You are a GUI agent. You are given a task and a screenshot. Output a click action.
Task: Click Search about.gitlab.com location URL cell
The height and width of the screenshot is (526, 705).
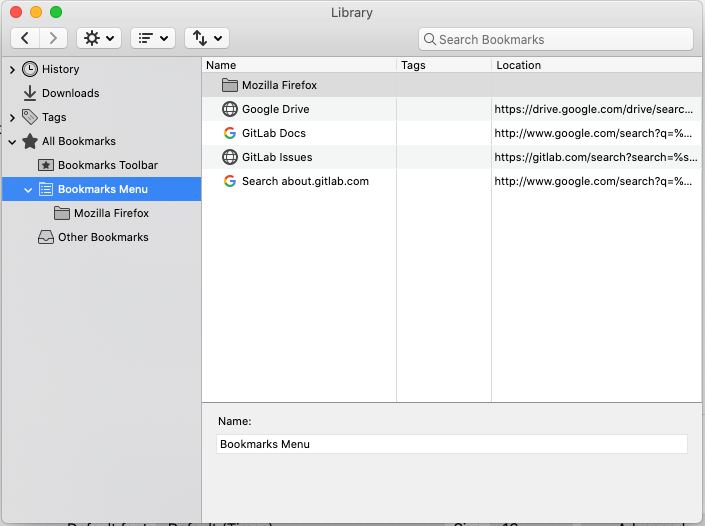[x=593, y=181]
